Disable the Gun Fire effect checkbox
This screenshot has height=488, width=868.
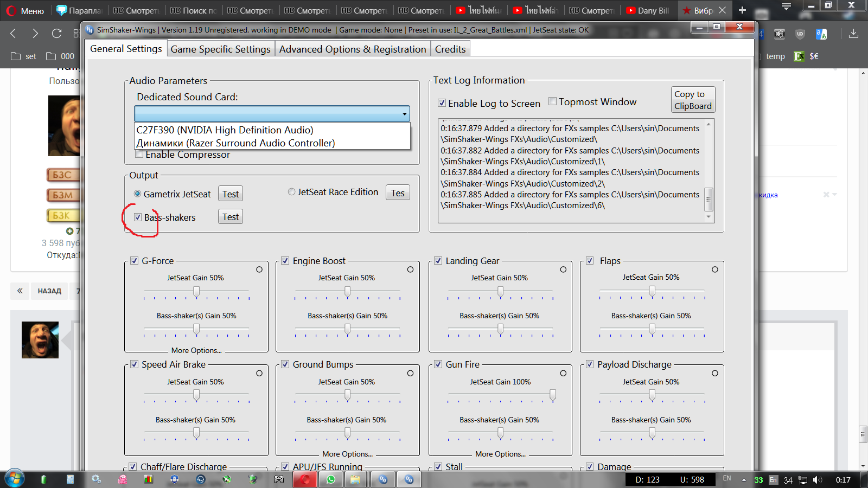pyautogui.click(x=438, y=364)
